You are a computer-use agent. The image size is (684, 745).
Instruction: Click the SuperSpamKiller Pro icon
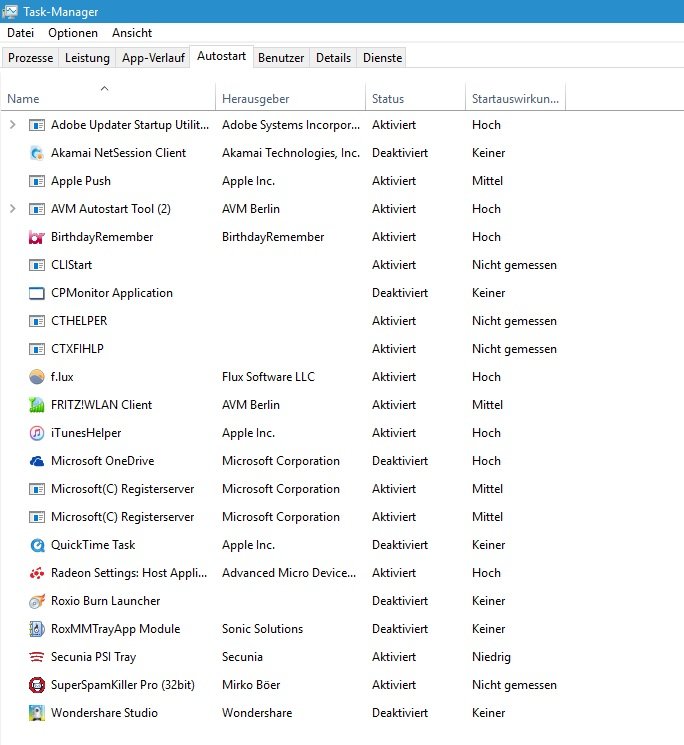[37, 685]
